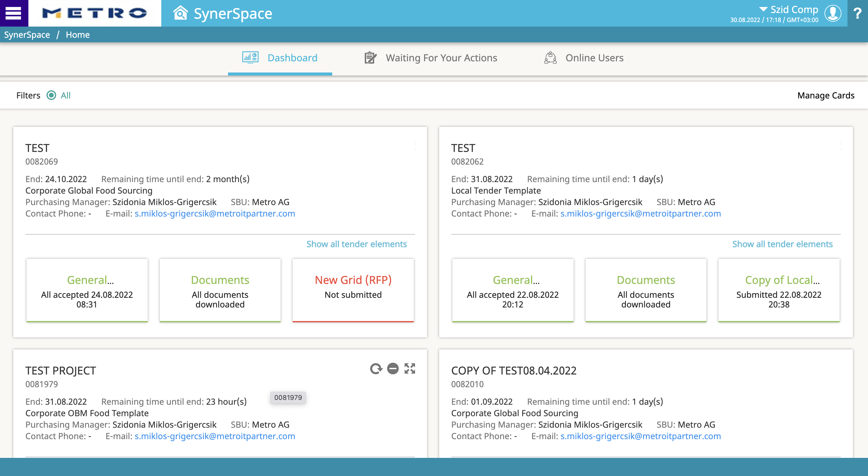Open the New Grid (RFP) tile
Viewport: 868px width, 476px height.
point(353,290)
